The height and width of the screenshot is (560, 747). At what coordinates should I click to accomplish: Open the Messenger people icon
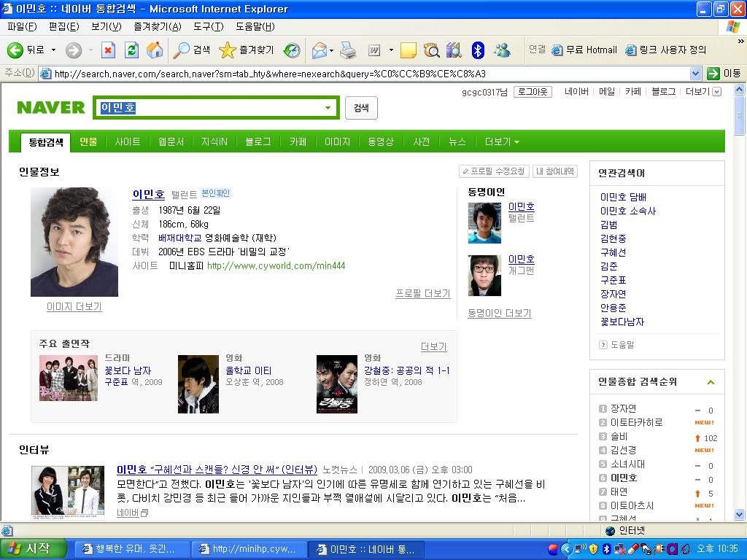(502, 50)
